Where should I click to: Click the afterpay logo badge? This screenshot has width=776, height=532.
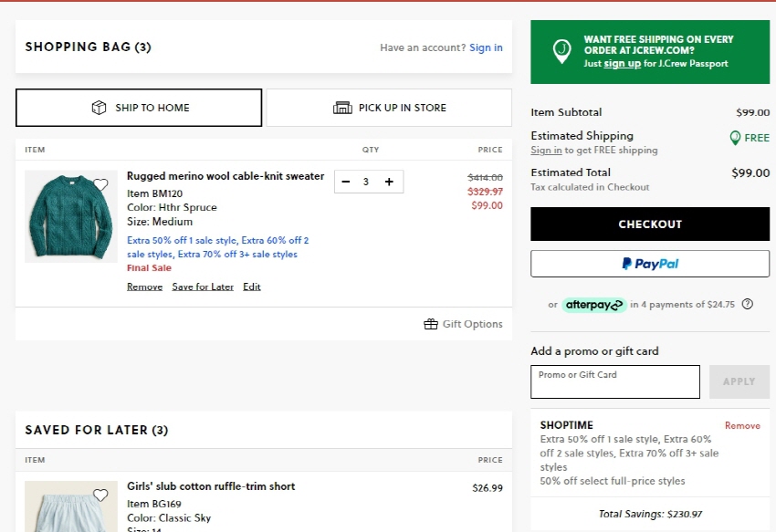(594, 305)
